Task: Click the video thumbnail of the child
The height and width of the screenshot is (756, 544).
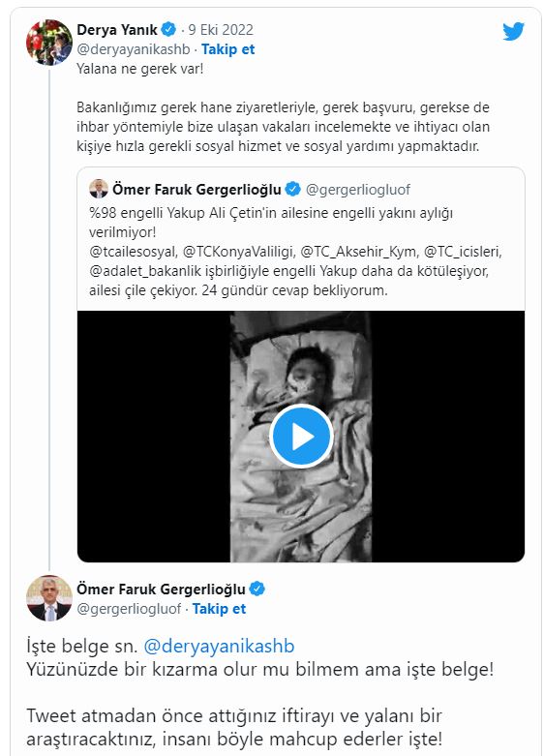Action: point(301,436)
